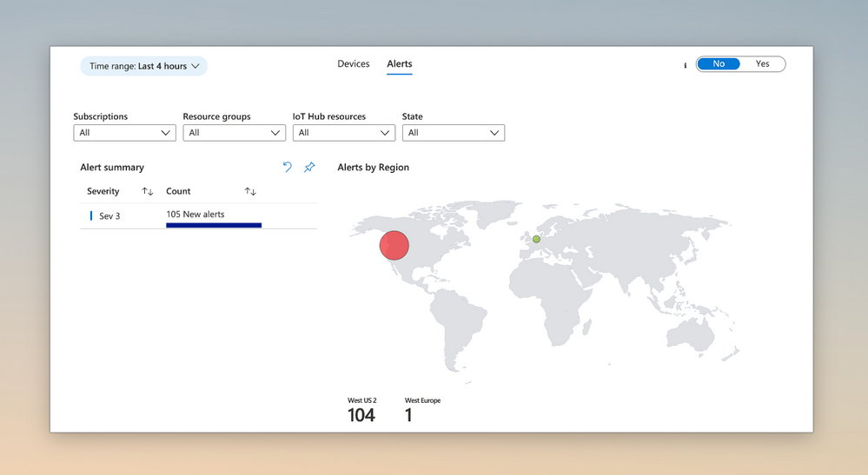This screenshot has height=475, width=868.
Task: Click the Alerts by Region title
Action: pos(373,168)
